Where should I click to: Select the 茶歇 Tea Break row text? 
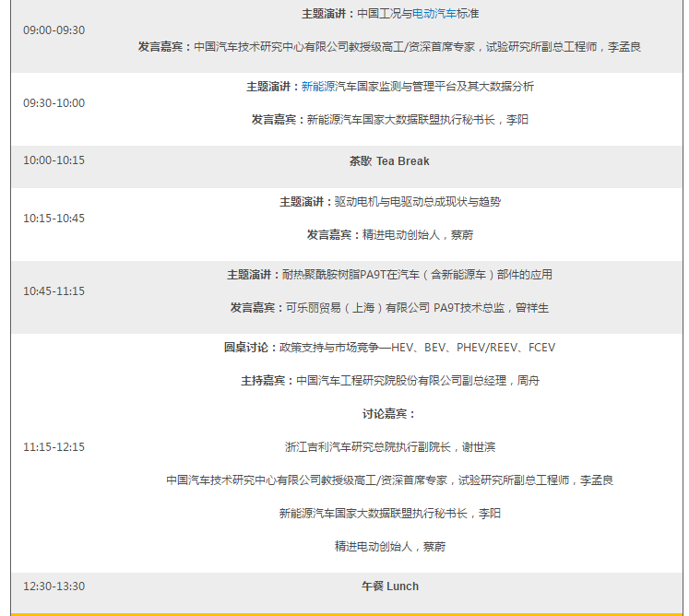pyautogui.click(x=389, y=161)
